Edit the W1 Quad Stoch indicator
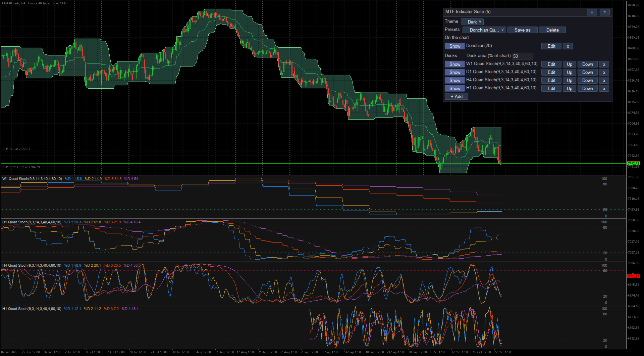The image size is (644, 356). point(551,64)
